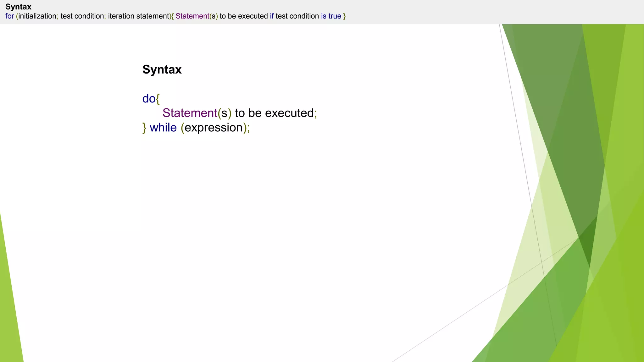Click the blue 'is true' text
The image size is (644, 362).
pos(331,16)
